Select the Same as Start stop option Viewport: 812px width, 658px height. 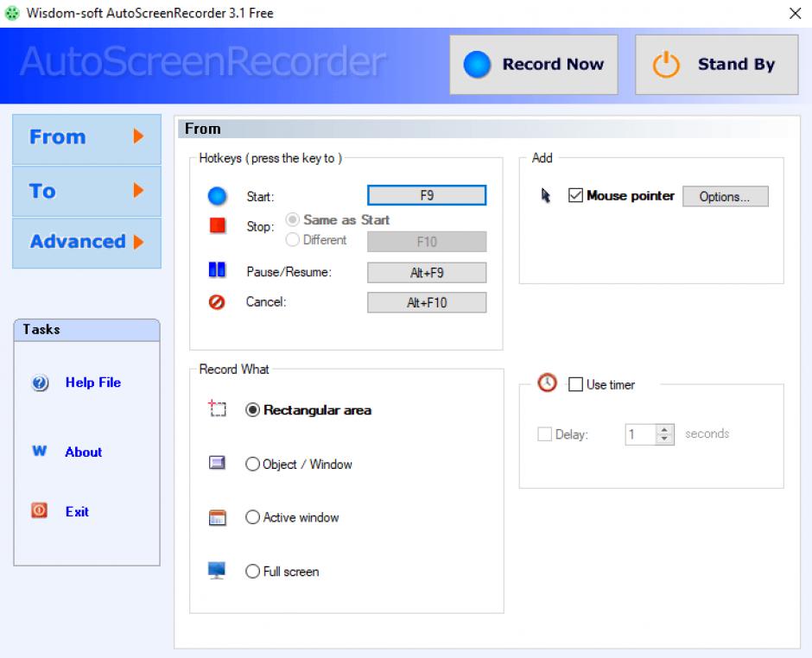click(x=293, y=219)
